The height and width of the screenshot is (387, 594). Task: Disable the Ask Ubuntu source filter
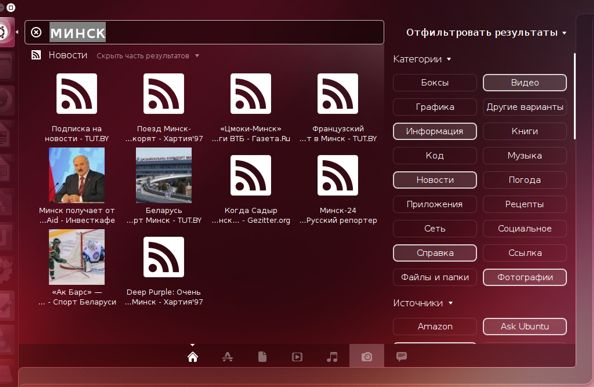tap(525, 326)
